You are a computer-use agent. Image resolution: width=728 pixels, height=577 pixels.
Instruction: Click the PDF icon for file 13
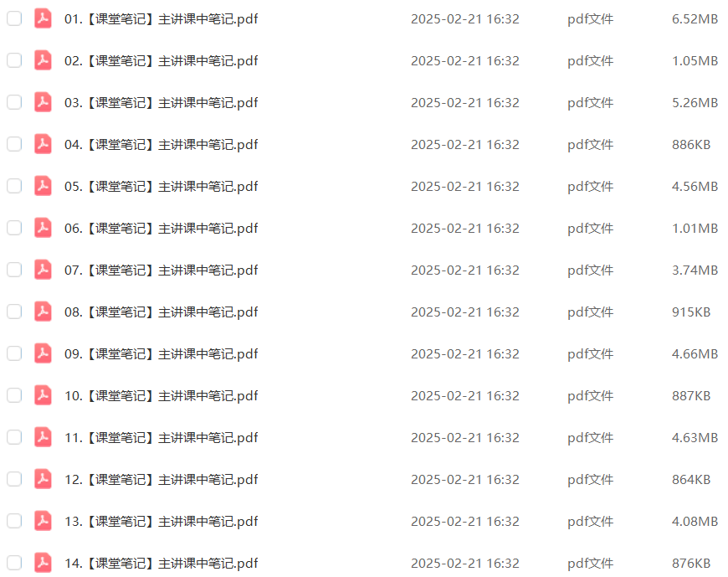(43, 521)
